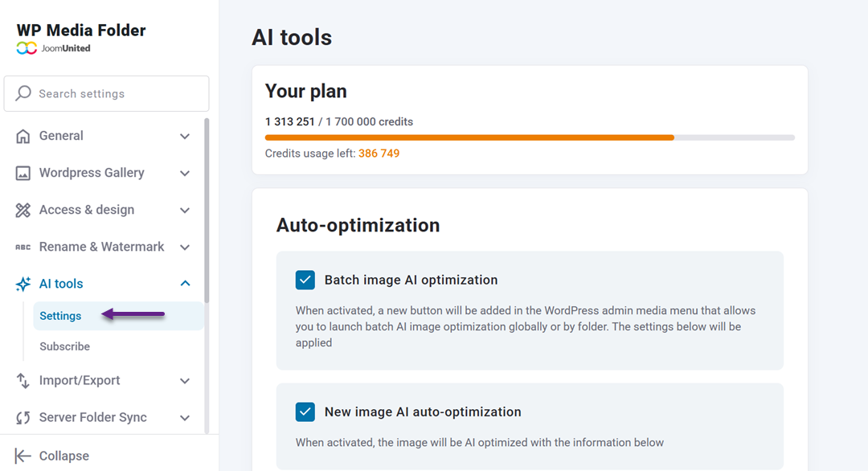Image resolution: width=868 pixels, height=471 pixels.
Task: Expand the Server Folder Sync section
Action: 185,417
